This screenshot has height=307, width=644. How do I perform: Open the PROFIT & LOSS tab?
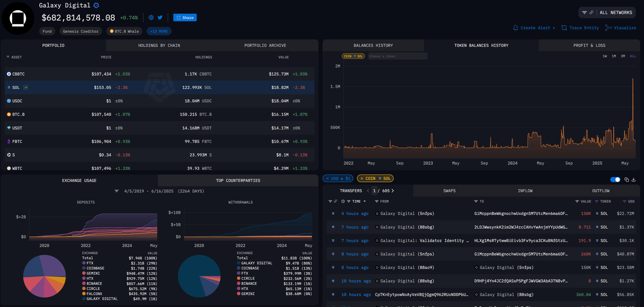pyautogui.click(x=589, y=45)
